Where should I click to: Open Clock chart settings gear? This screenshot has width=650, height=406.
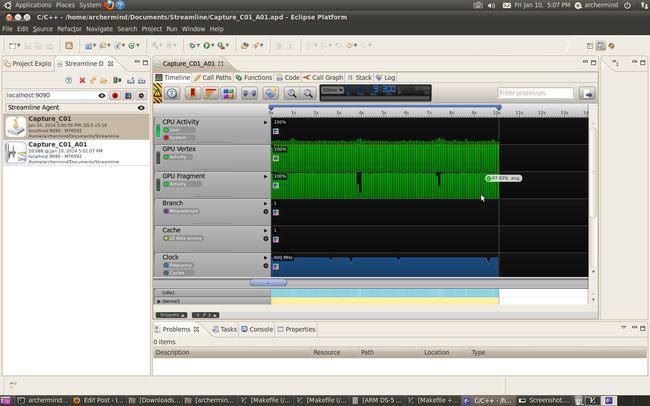266,265
